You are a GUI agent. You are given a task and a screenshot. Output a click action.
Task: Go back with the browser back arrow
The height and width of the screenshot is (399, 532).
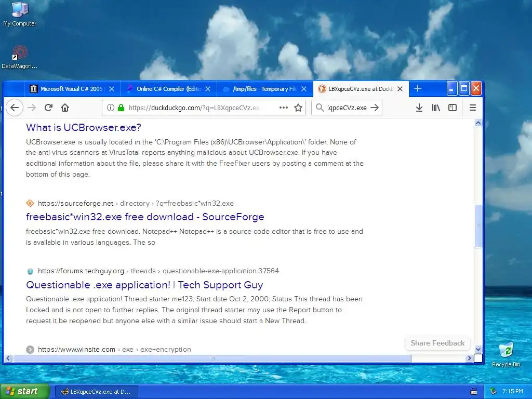pos(15,108)
